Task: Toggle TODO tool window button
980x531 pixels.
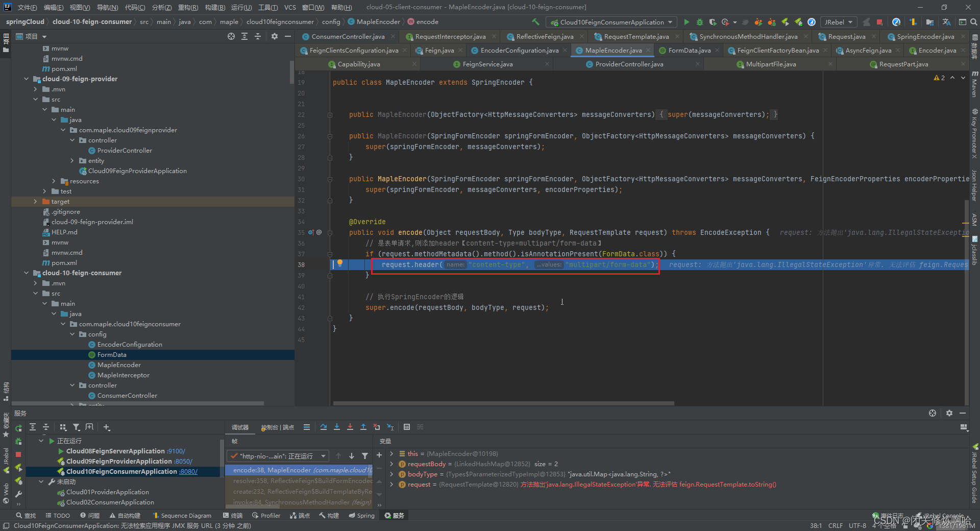Action: [58, 516]
